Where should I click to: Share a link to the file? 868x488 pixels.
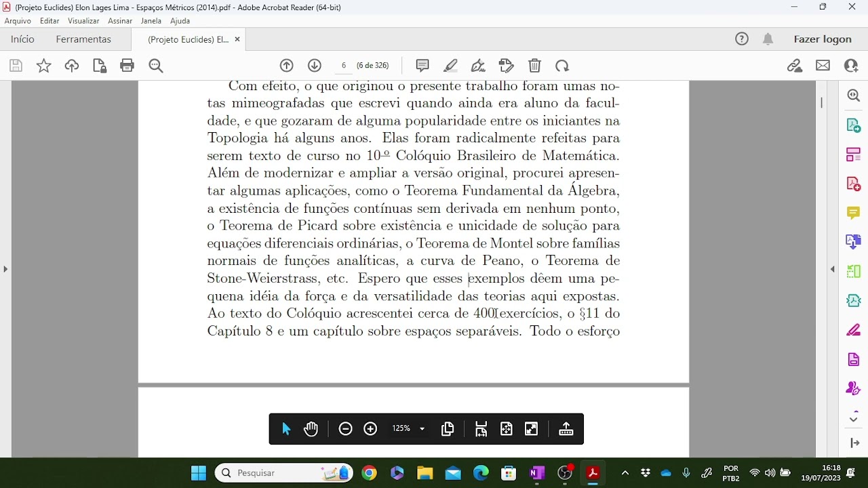click(x=795, y=66)
